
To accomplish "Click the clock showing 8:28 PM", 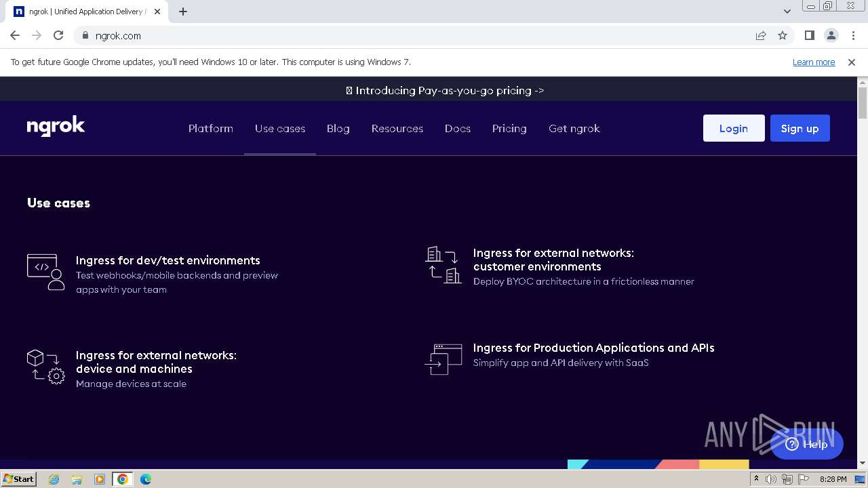I will [833, 479].
